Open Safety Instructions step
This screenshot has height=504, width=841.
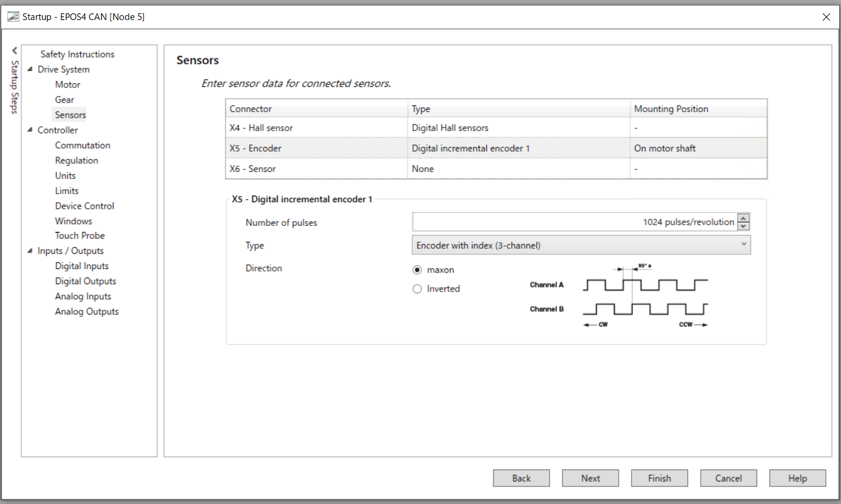tap(77, 54)
